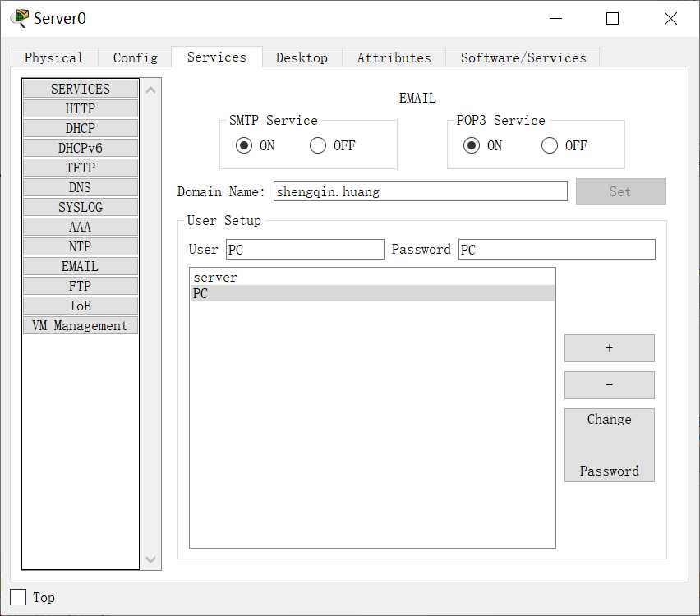The width and height of the screenshot is (700, 616).
Task: Select the EMAIL service
Action: tap(81, 266)
